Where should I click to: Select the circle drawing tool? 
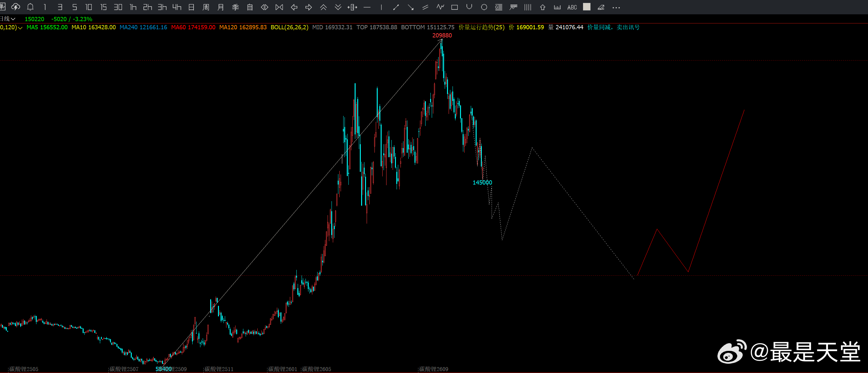pyautogui.click(x=484, y=7)
